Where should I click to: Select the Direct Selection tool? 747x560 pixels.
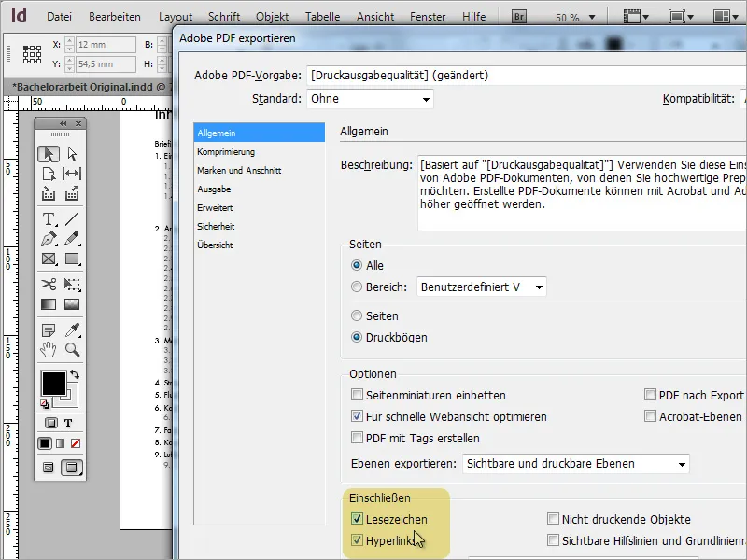72,154
